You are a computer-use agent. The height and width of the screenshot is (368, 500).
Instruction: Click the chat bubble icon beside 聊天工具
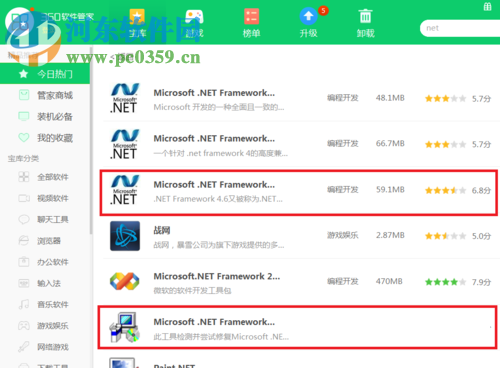click(24, 219)
